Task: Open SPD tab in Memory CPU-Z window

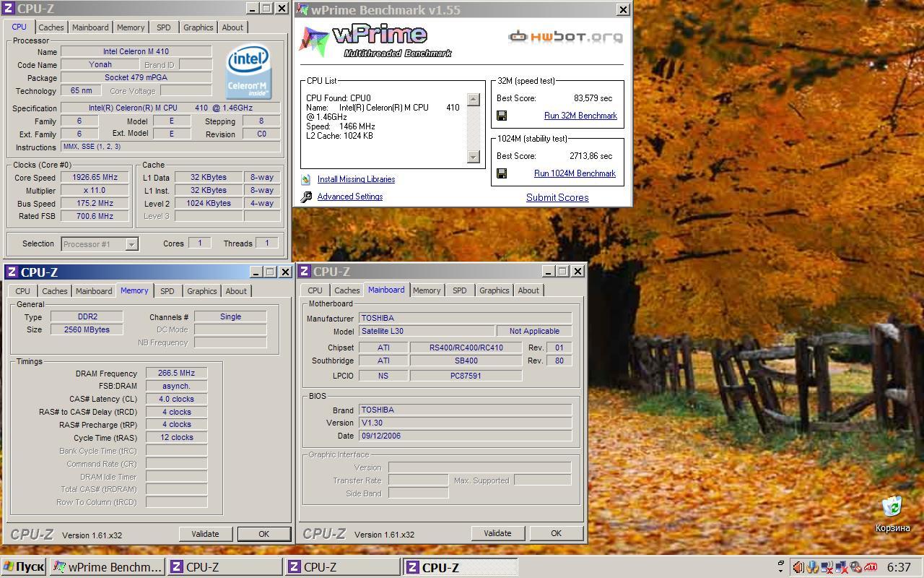Action: (167, 291)
